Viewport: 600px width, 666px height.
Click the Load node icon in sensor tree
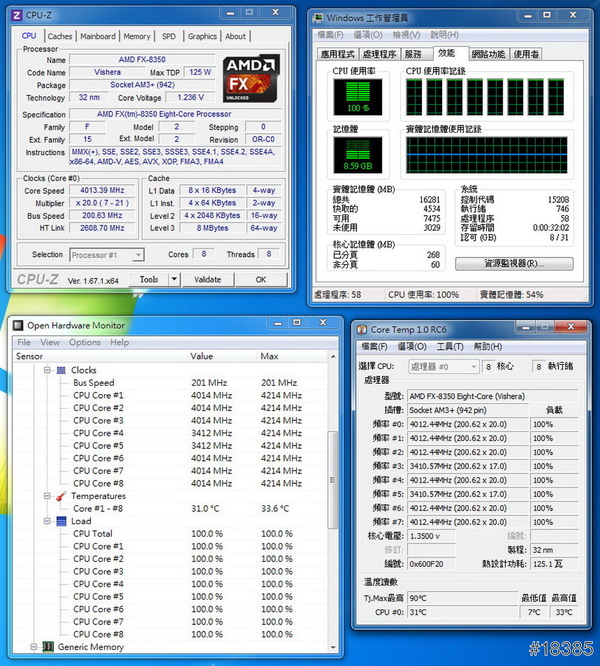pyautogui.click(x=60, y=521)
